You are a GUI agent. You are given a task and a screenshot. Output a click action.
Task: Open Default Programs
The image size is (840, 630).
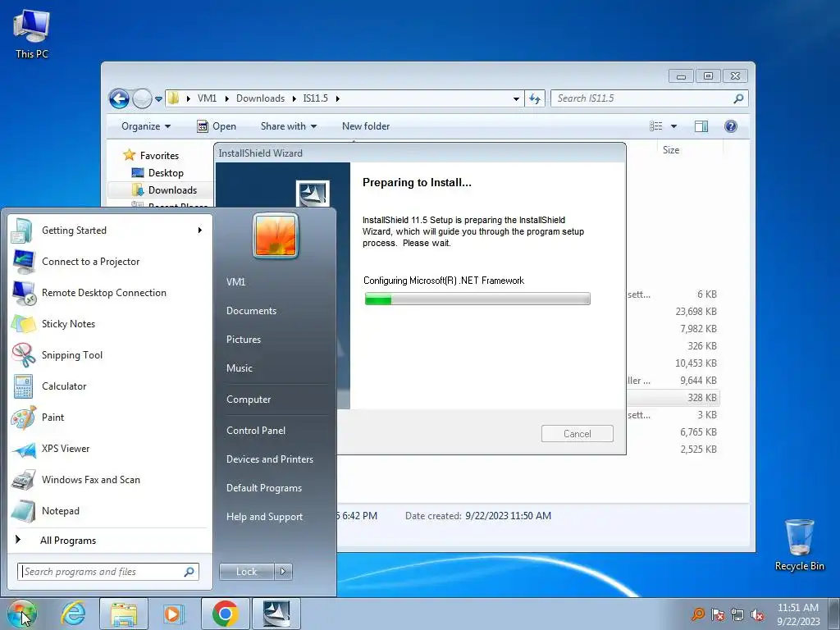(x=263, y=488)
